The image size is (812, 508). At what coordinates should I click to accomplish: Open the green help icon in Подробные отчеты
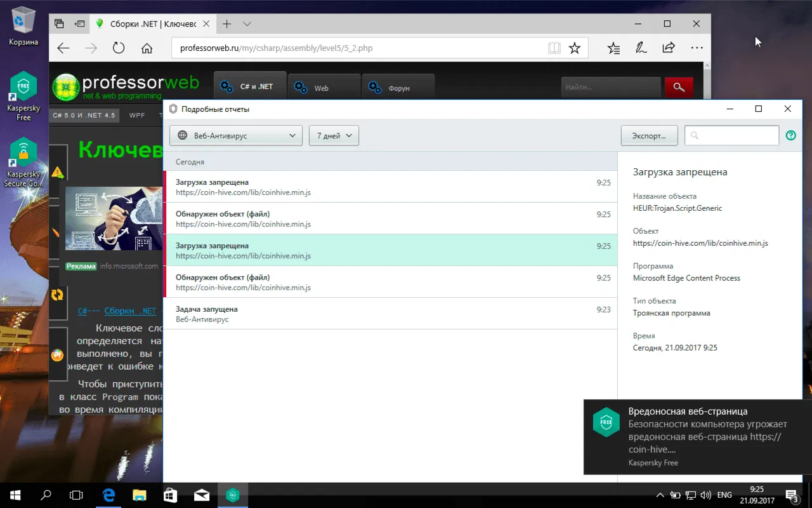coord(790,135)
